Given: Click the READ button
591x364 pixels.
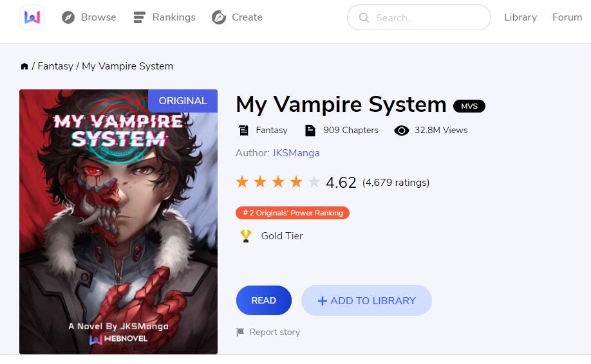Looking at the screenshot, I should (x=264, y=300).
